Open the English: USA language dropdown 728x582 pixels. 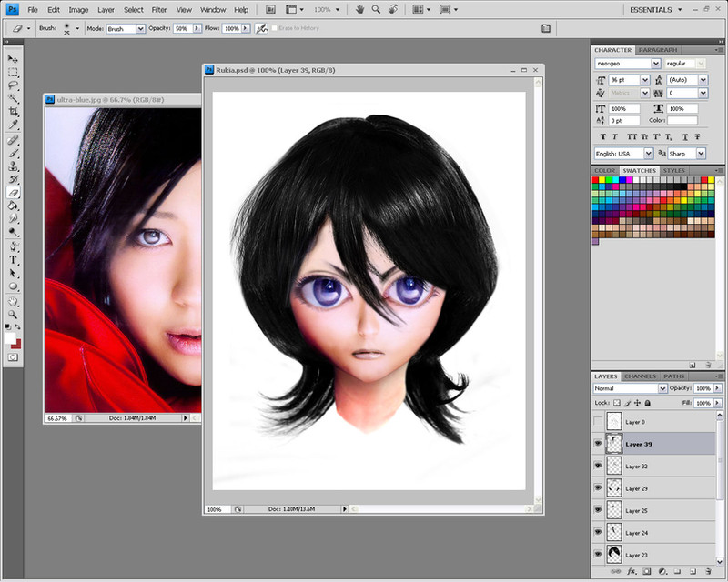648,153
